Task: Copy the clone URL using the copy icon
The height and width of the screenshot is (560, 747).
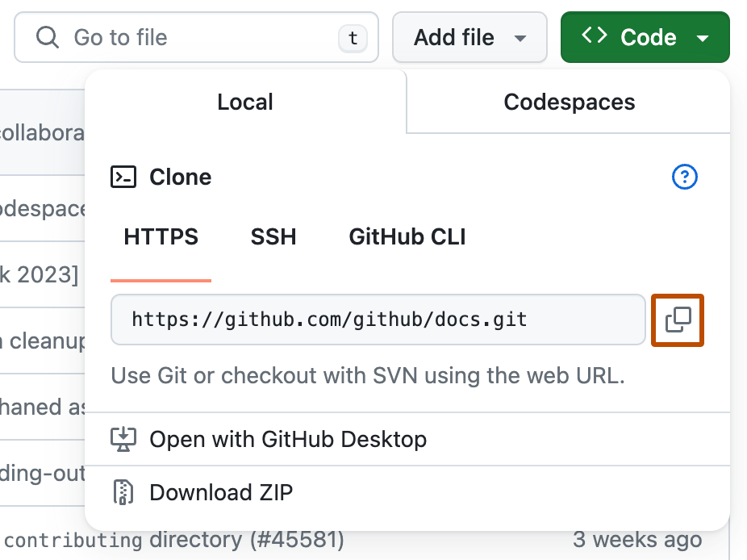Action: [677, 320]
